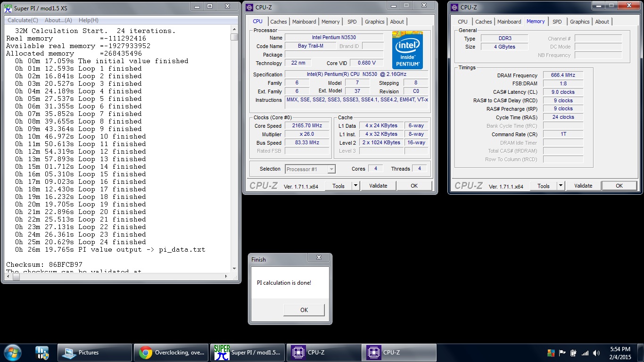644x362 pixels.
Task: Open Memory tab in left CPU-Z window
Action: tap(330, 22)
